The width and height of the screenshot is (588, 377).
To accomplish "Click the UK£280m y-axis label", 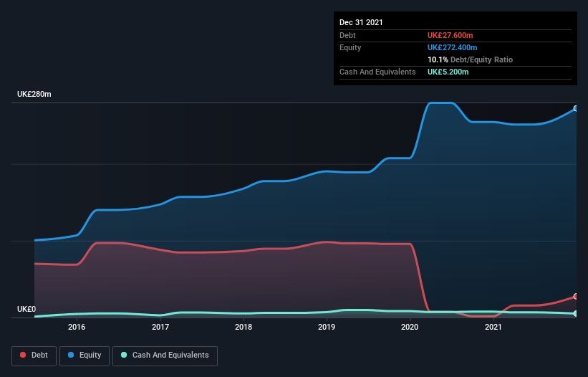I will coord(34,94).
